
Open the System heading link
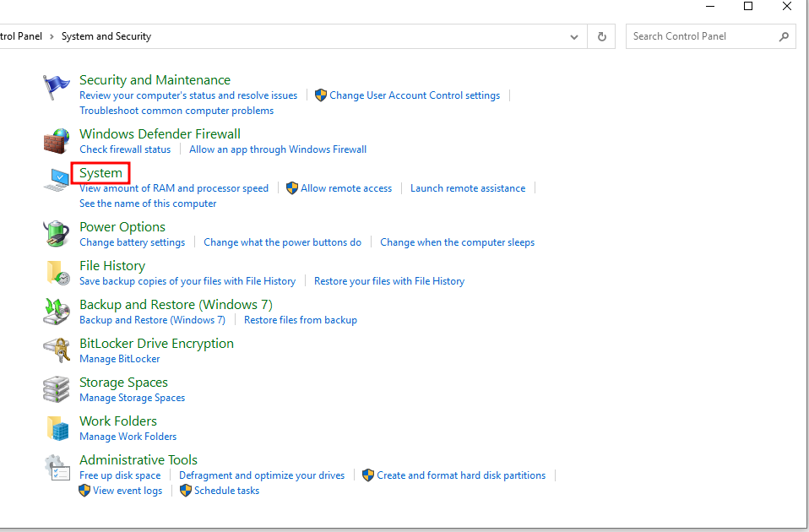tap(100, 173)
